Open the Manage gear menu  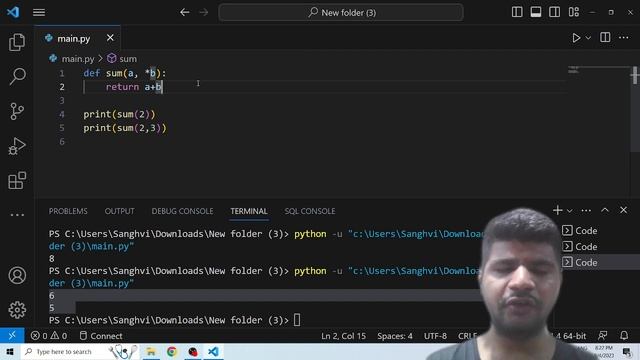pyautogui.click(x=17, y=310)
